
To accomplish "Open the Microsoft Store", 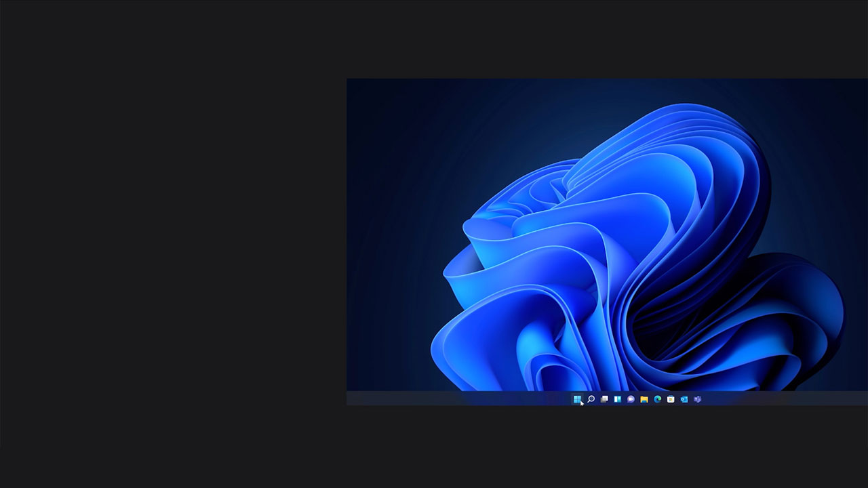I will (671, 399).
